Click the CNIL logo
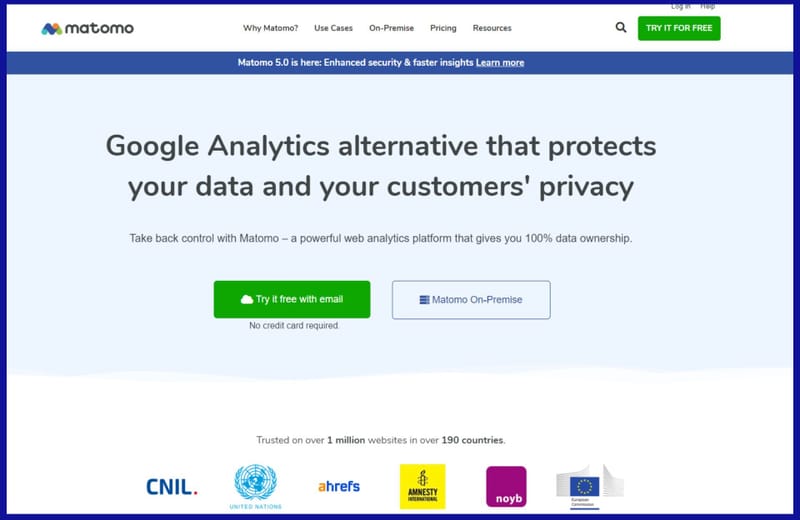The width and height of the screenshot is (800, 520). [x=171, y=487]
